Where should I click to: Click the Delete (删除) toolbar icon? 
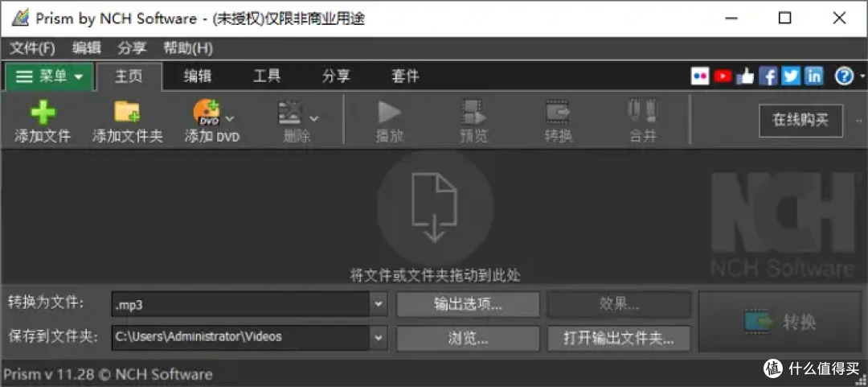pyautogui.click(x=290, y=112)
